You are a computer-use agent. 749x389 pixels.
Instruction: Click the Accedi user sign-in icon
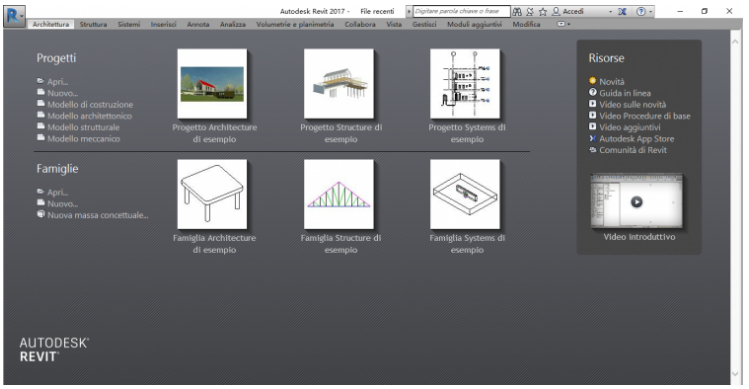(x=556, y=11)
